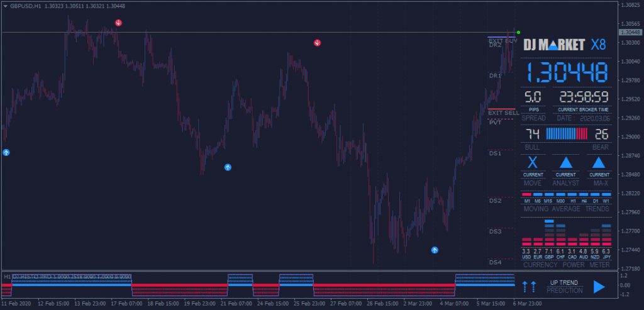Click the blue triangle in the DJ MARKET logo
The image size is (644, 310).
click(x=553, y=46)
